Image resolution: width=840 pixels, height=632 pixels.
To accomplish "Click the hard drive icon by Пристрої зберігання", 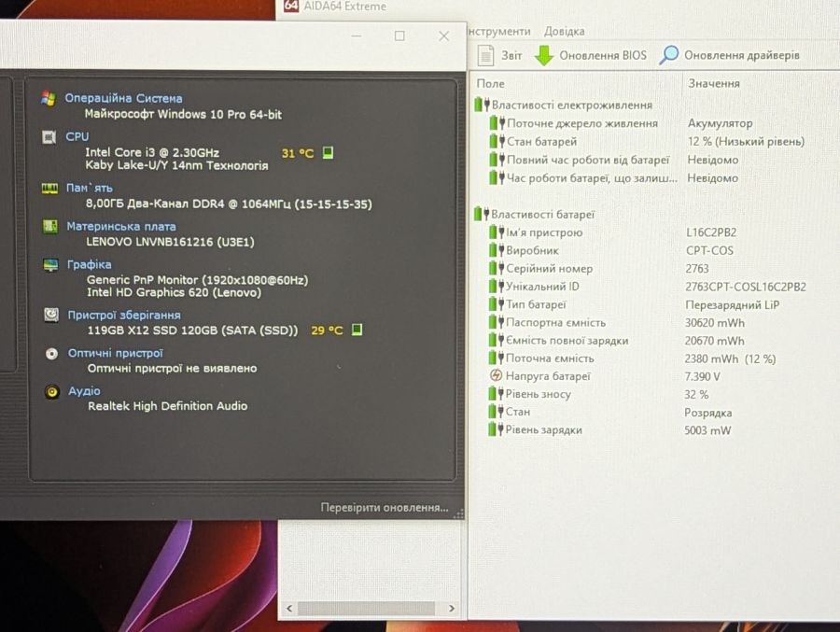I will (x=51, y=315).
